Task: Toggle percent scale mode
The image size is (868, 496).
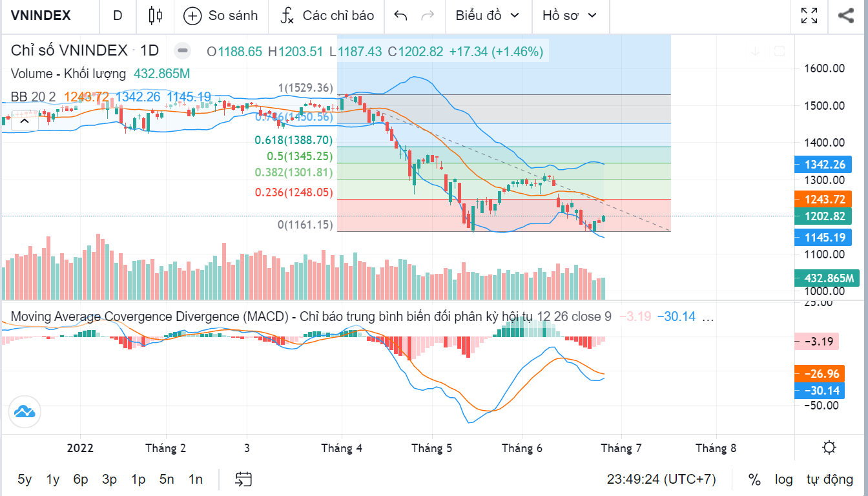Action: point(754,480)
